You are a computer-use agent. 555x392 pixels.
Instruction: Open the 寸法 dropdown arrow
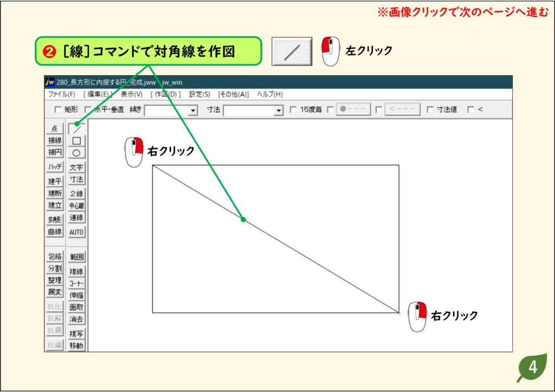tap(279, 110)
